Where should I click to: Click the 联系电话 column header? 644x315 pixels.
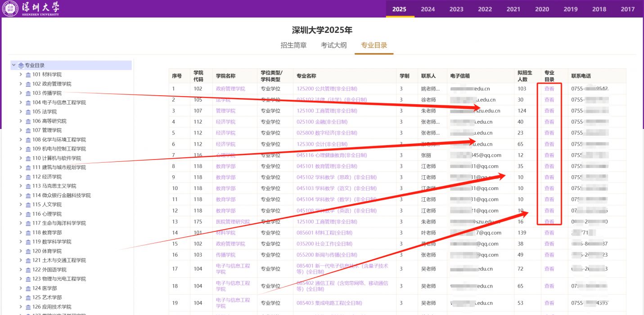tap(581, 76)
